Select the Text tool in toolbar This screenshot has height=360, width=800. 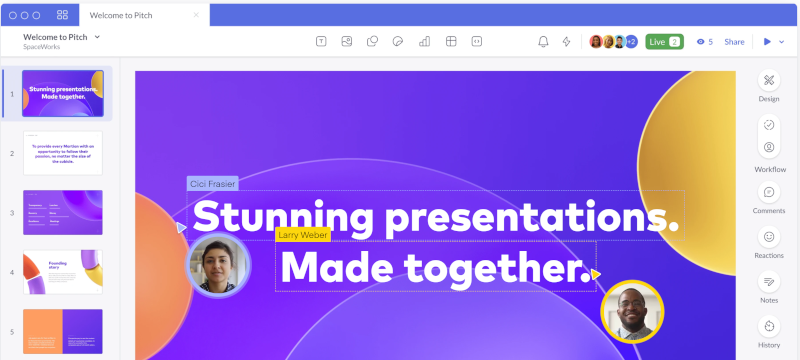coord(321,42)
